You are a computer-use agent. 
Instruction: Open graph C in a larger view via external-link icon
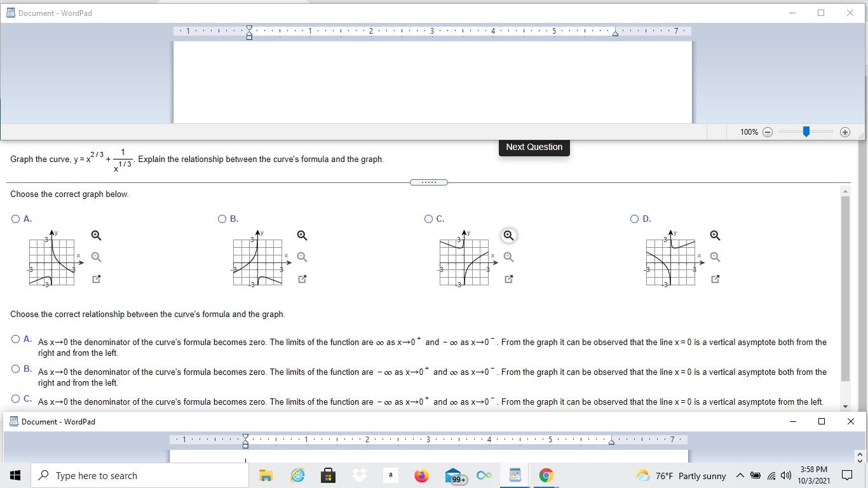[508, 278]
